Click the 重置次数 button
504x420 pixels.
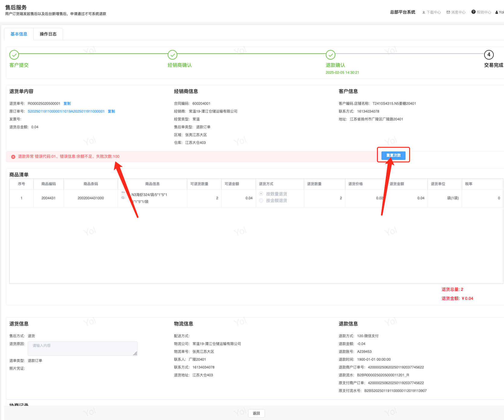[x=394, y=155]
